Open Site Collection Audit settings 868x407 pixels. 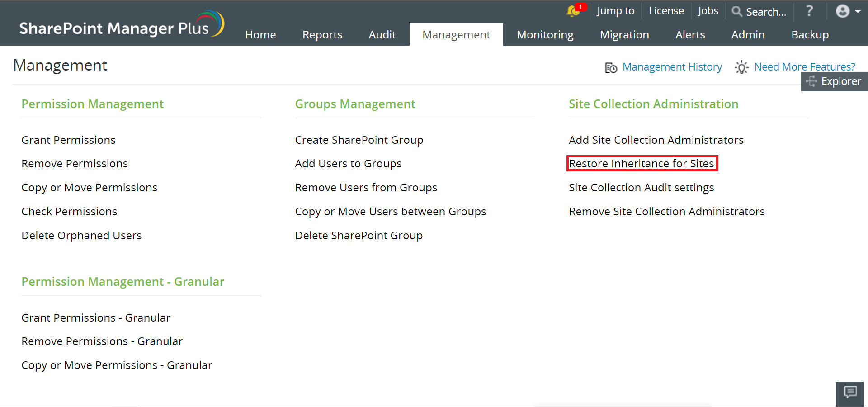(641, 187)
